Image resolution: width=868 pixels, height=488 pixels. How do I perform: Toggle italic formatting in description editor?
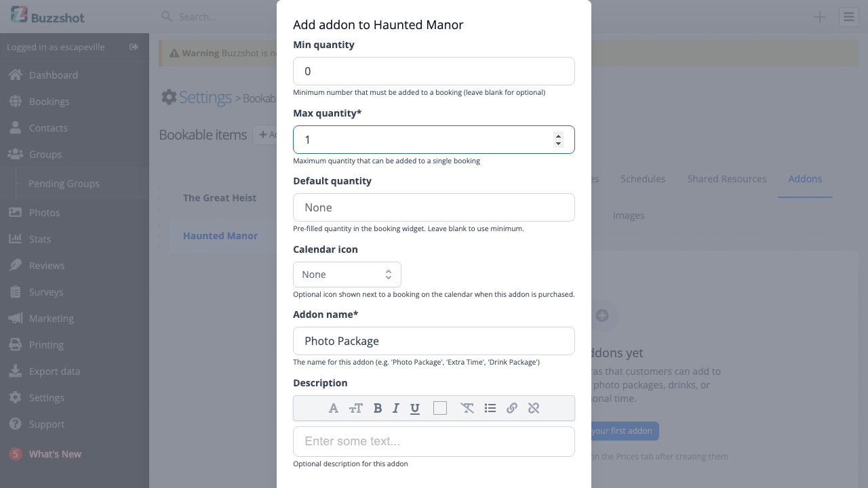tap(396, 408)
